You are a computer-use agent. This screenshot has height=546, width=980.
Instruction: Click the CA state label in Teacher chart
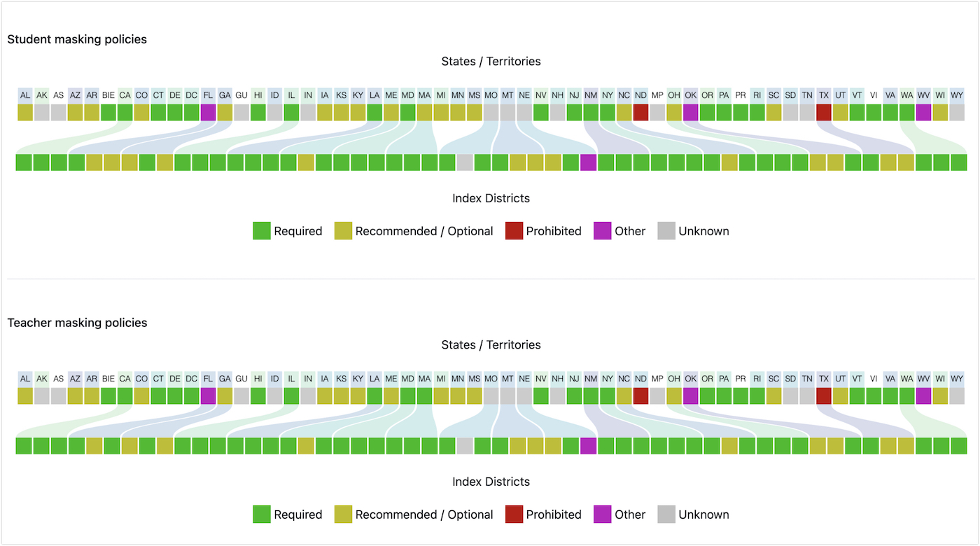(125, 379)
